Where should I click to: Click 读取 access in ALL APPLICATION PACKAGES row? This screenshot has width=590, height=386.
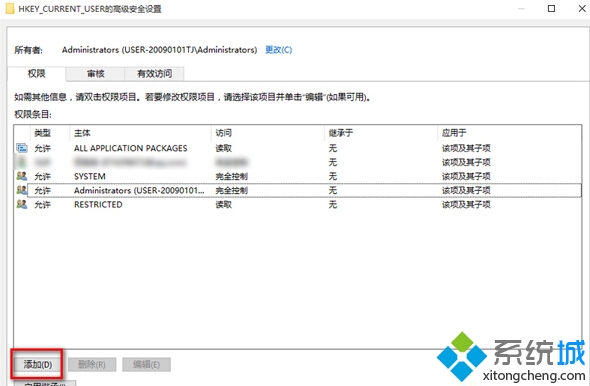[224, 148]
